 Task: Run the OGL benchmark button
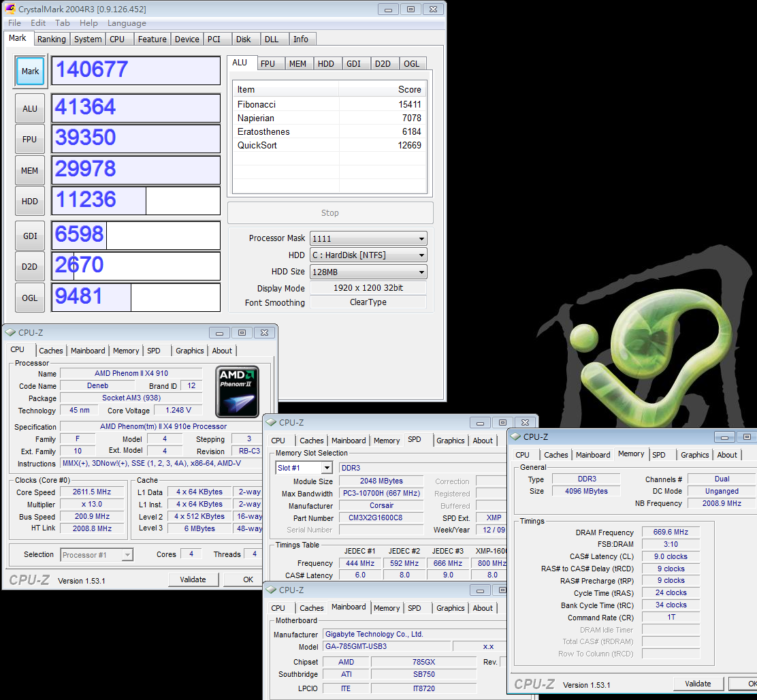coord(30,298)
